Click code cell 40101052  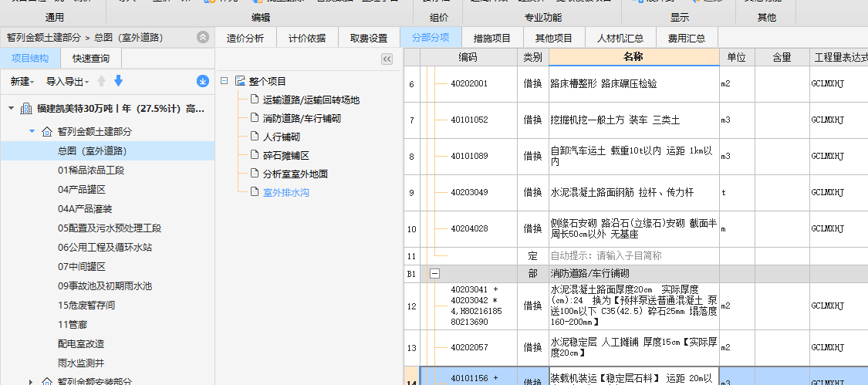coord(469,120)
